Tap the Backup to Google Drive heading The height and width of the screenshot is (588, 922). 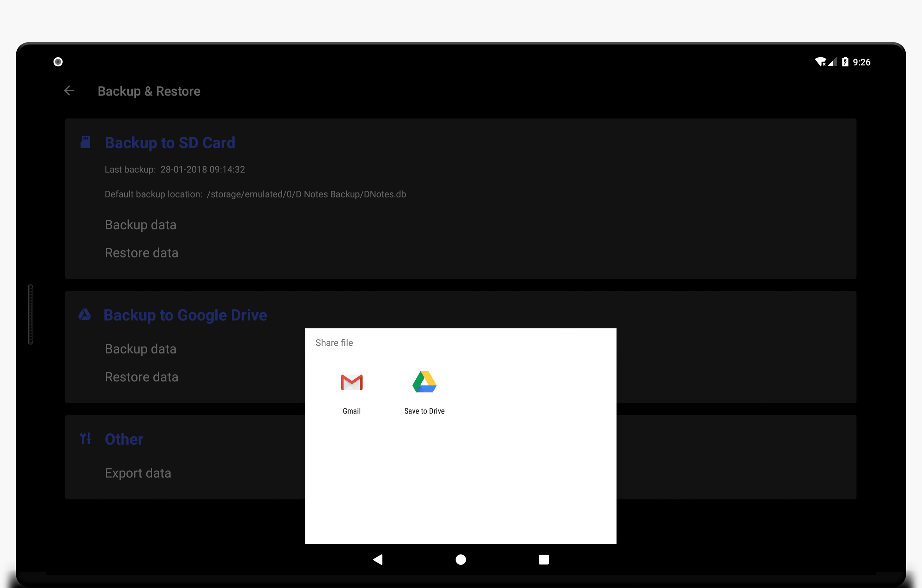click(x=185, y=315)
